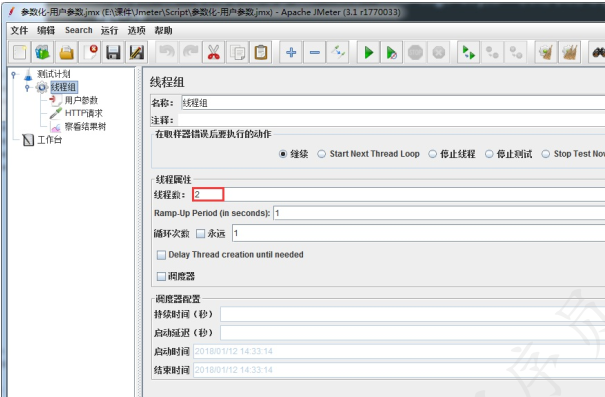Viewport: 605px width, 397px height.
Task: Select the 停止线程 radio button
Action: pyautogui.click(x=433, y=154)
